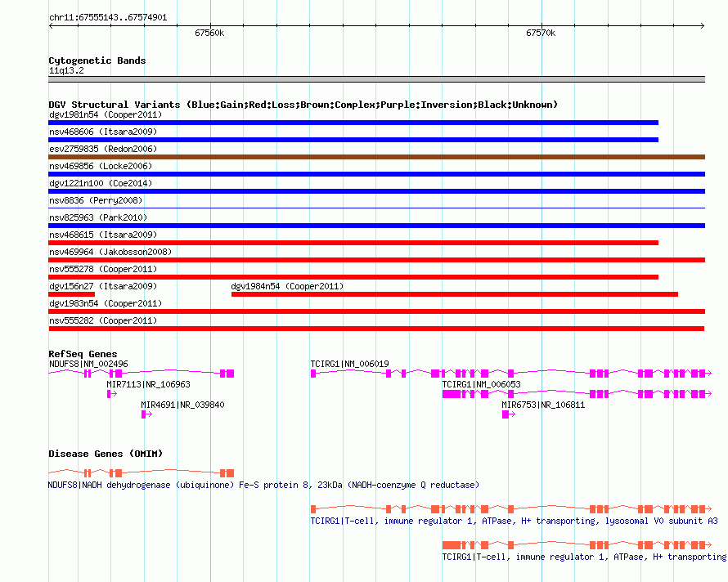Click the RefSeq Genes track heading
The width and height of the screenshot is (728, 582).
coord(83,354)
